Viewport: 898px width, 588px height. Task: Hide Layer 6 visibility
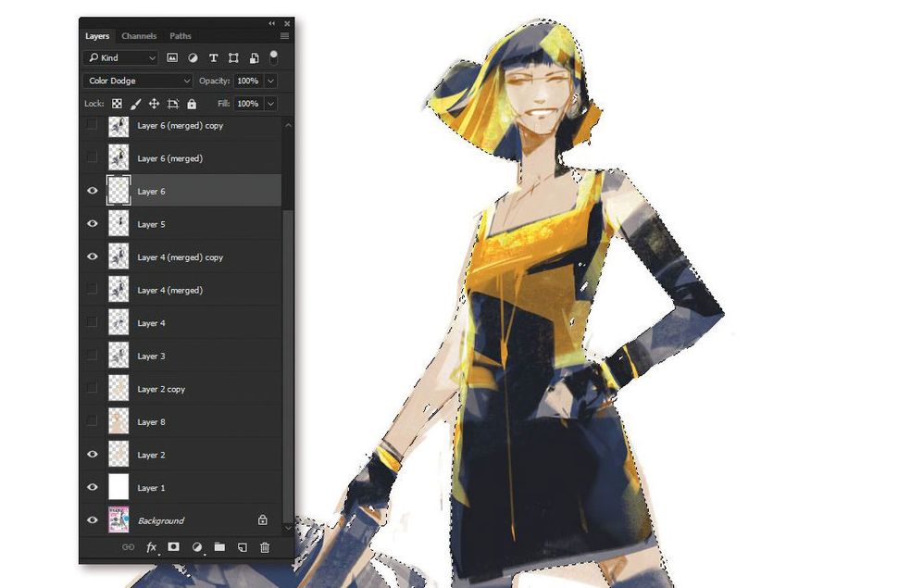(92, 191)
